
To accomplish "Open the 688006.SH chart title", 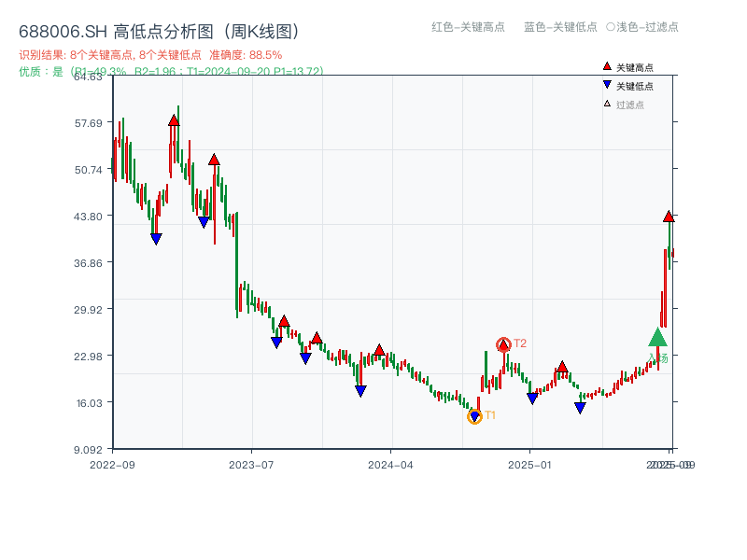I will [159, 29].
